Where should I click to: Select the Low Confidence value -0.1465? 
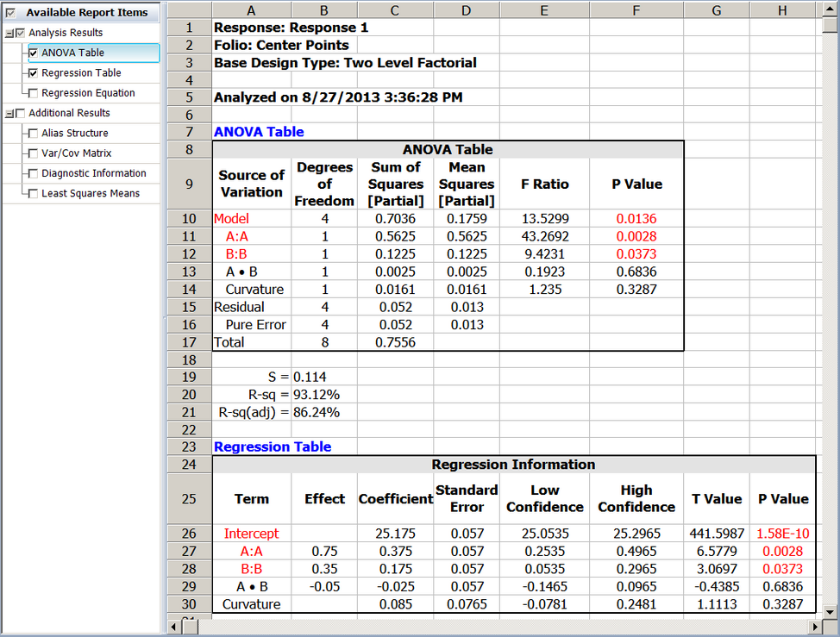click(x=544, y=586)
